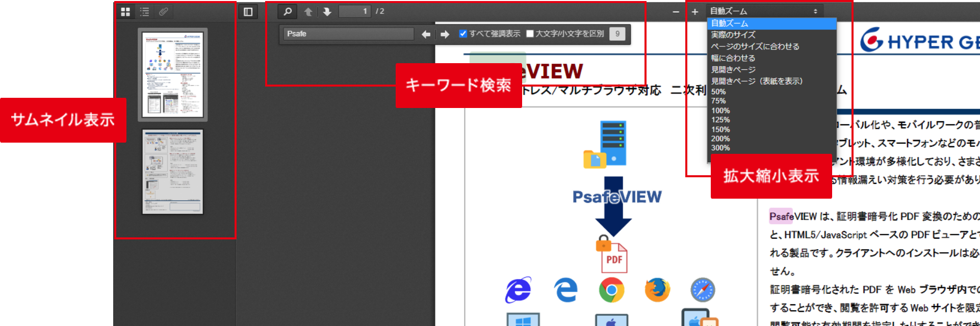Click the server and folder icon
The height and width of the screenshot is (326, 980).
tap(605, 145)
